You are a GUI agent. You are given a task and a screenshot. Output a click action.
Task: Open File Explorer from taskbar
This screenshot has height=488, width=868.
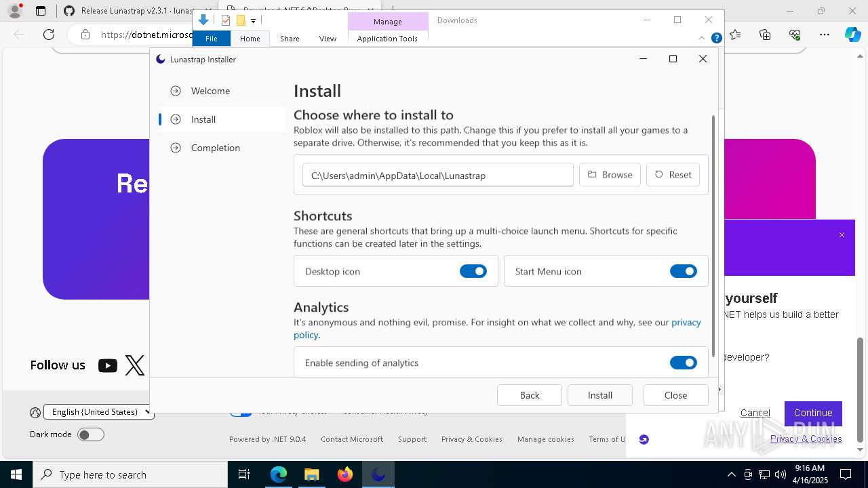coord(311,474)
